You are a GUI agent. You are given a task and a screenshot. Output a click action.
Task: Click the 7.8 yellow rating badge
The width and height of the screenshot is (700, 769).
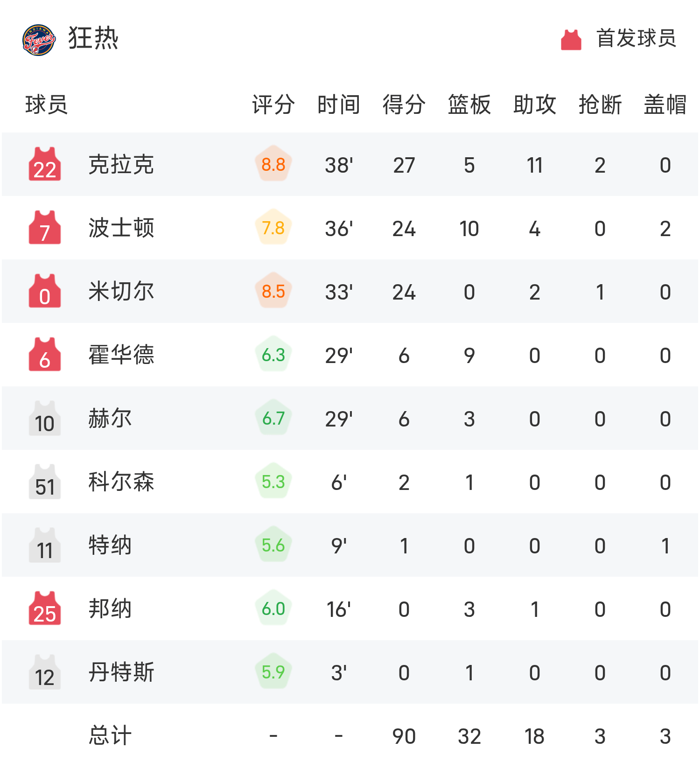point(273,228)
